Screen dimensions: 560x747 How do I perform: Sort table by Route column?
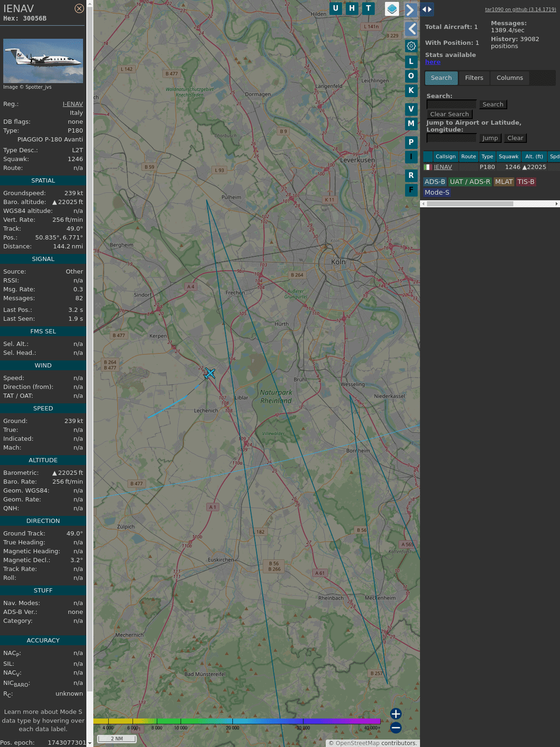pyautogui.click(x=469, y=157)
